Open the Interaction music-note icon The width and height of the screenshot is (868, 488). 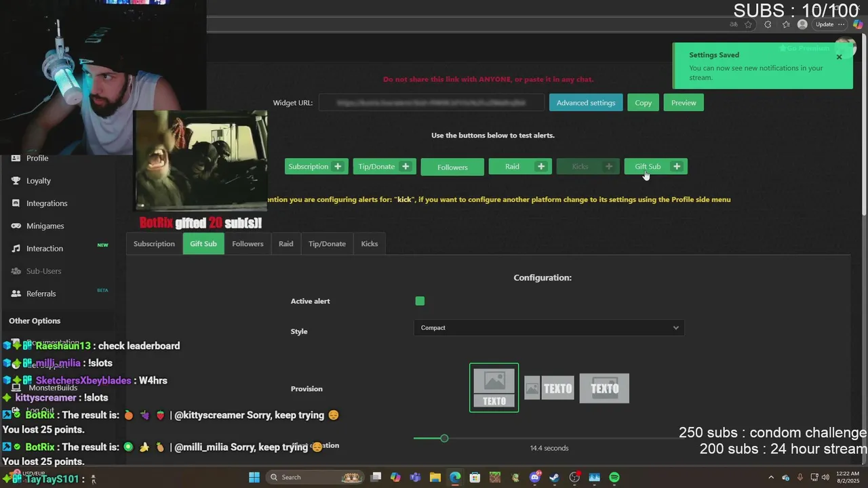click(x=16, y=249)
